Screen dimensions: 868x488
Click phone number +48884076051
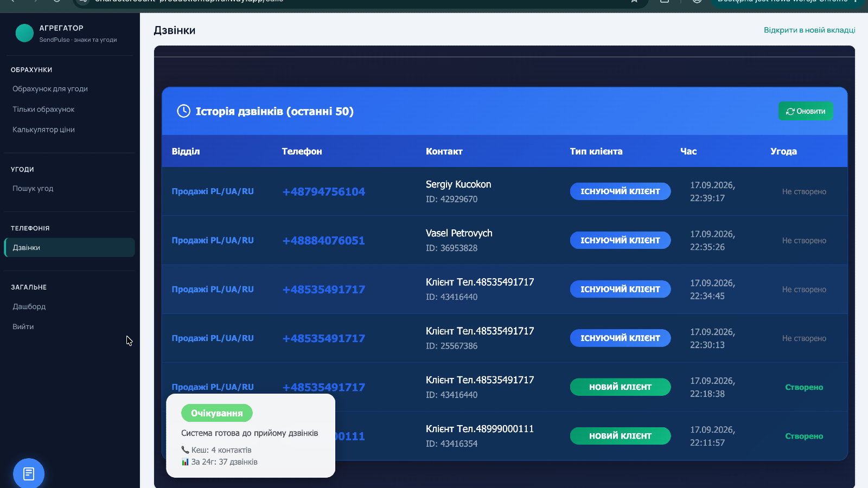324,241
